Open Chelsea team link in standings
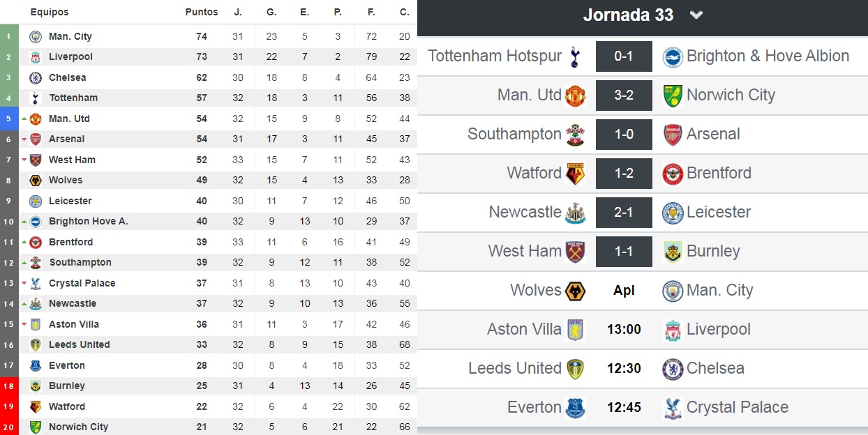This screenshot has height=435, width=868. [x=68, y=77]
